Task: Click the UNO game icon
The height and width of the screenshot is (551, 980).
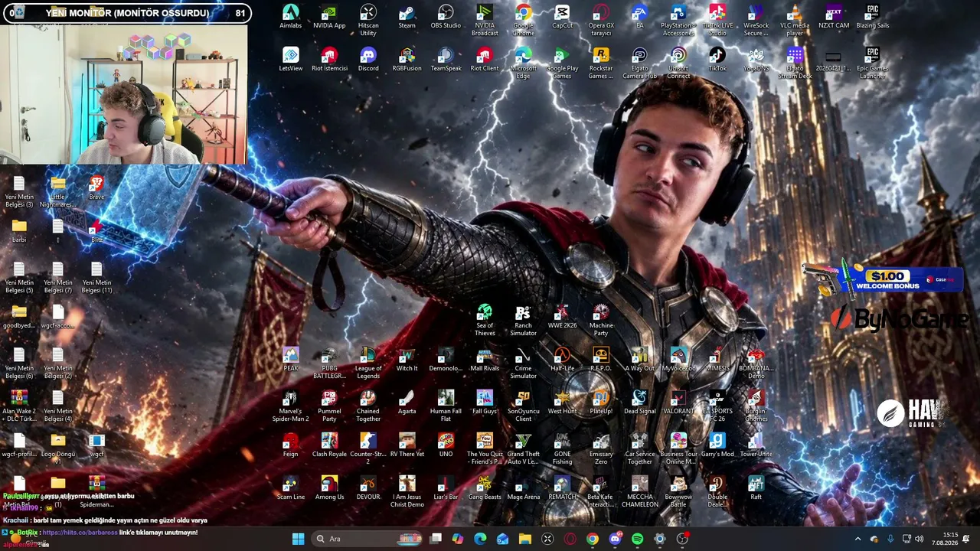Action: [446, 445]
